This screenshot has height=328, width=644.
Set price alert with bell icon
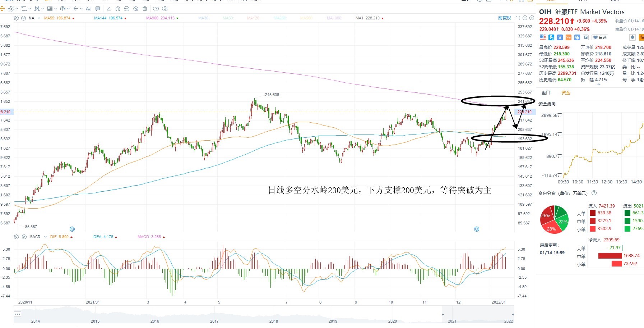pyautogui.click(x=633, y=37)
